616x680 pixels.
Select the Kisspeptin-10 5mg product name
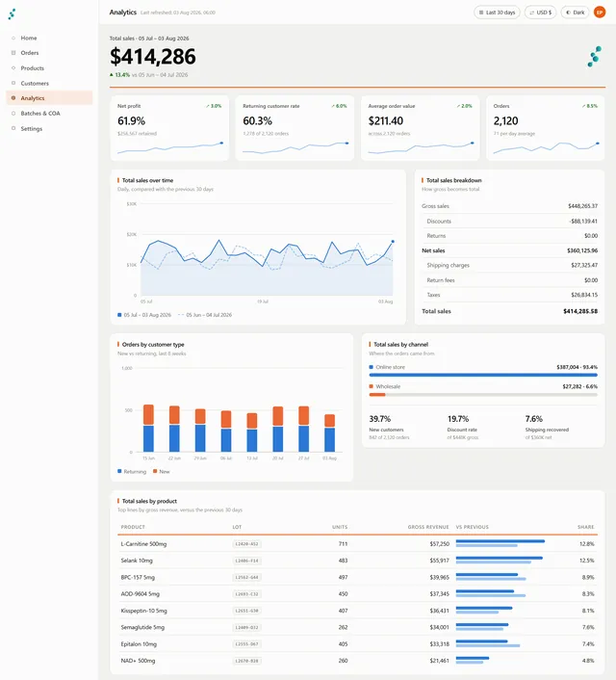(144, 611)
